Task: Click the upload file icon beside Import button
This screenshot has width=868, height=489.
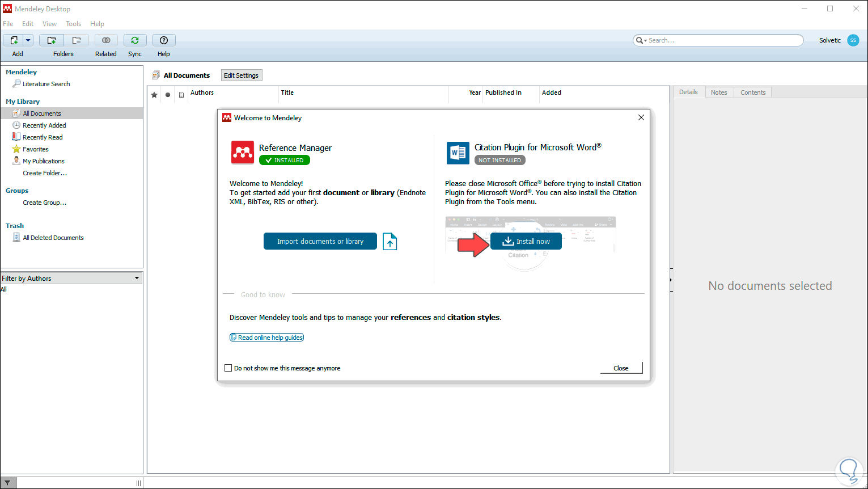Action: pyautogui.click(x=390, y=242)
